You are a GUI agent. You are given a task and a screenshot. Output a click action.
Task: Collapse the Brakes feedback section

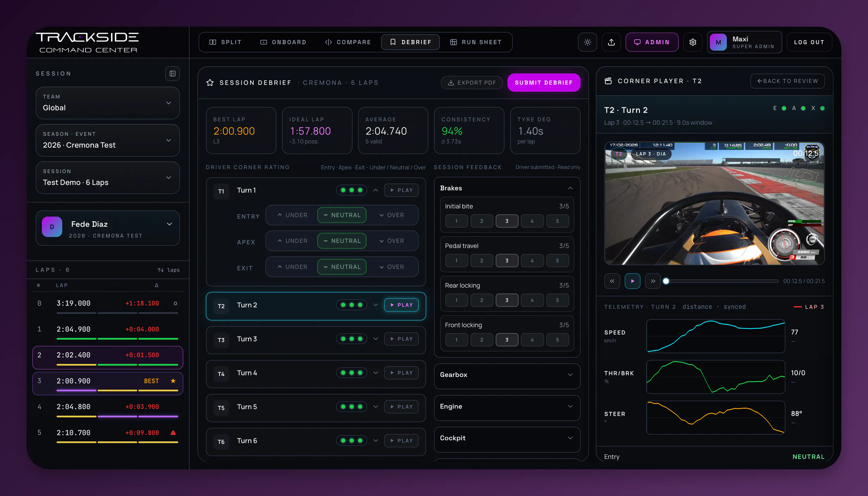click(x=570, y=188)
